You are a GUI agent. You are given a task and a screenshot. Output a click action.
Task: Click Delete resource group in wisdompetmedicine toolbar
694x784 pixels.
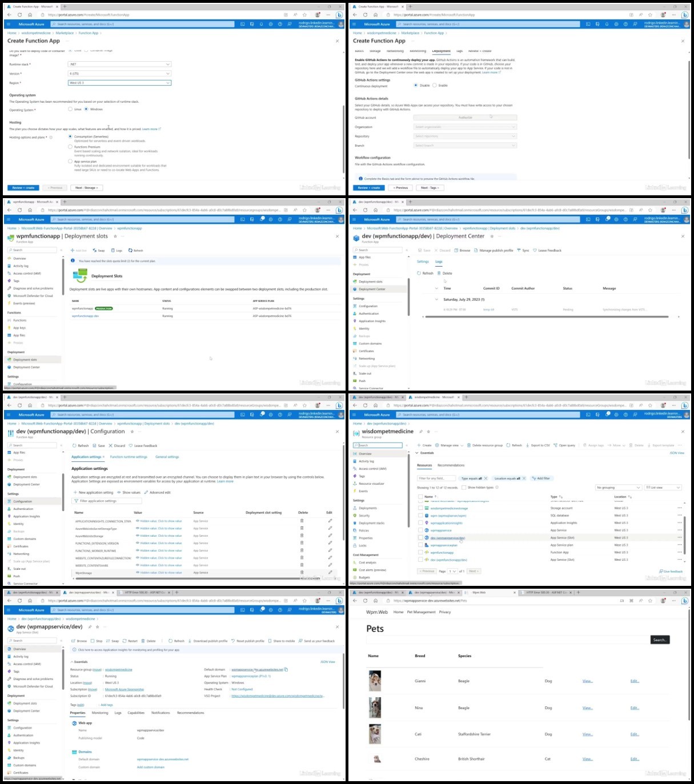point(485,445)
